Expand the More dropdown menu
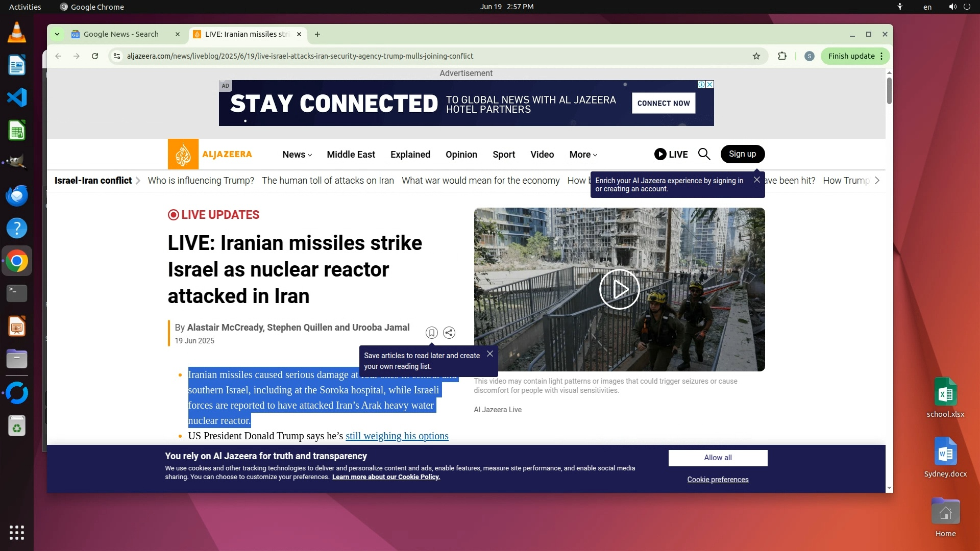 (x=583, y=155)
